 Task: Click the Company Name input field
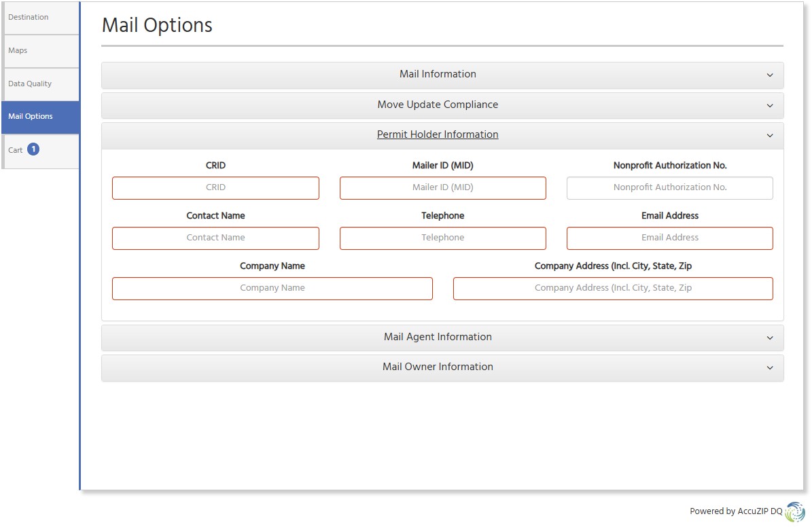click(272, 289)
